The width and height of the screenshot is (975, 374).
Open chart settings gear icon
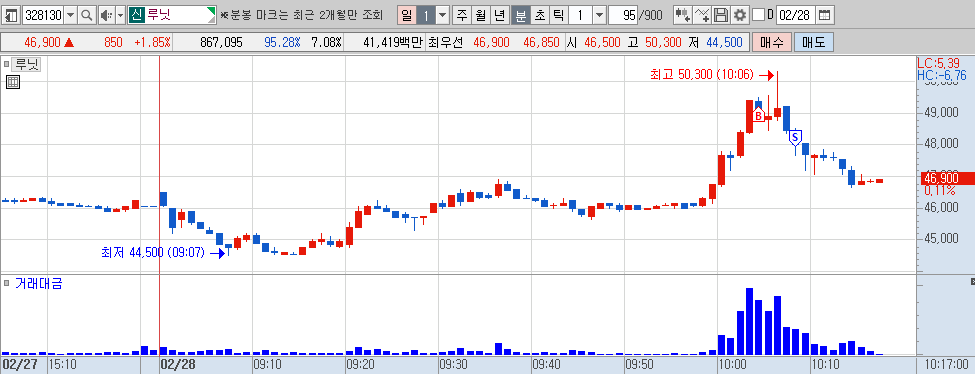click(739, 15)
